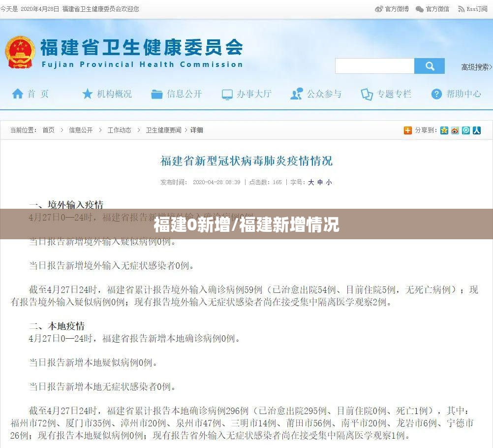Set font size to 小 (small)
Image resolution: width=493 pixels, height=448 pixels.
(329, 182)
